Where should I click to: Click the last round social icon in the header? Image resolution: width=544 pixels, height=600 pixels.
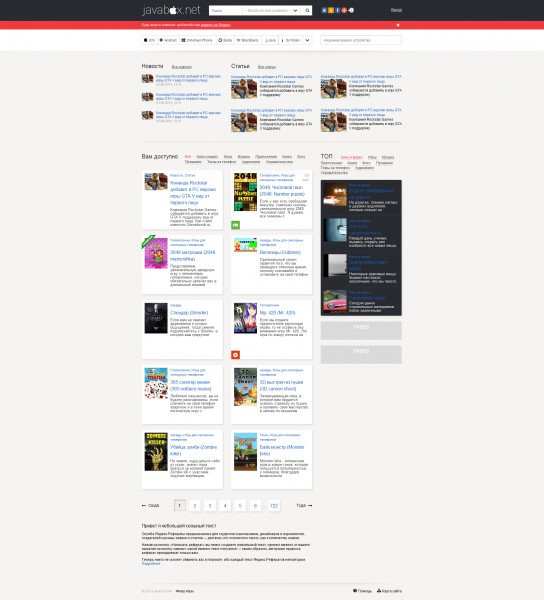[x=351, y=10]
